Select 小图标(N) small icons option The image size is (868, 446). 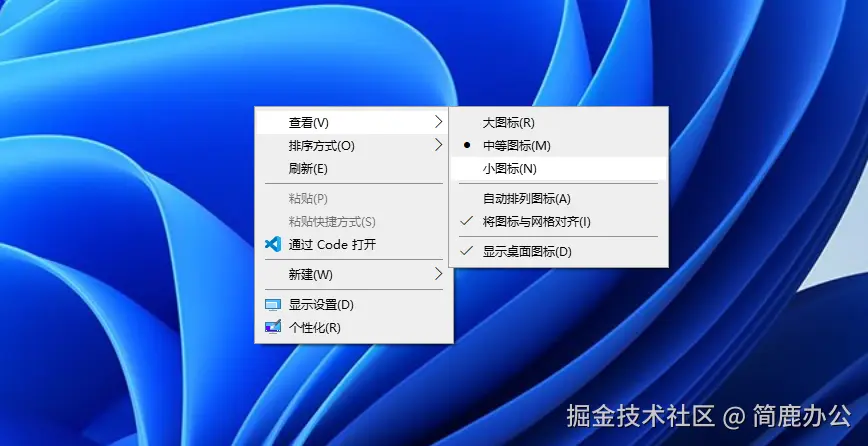[x=558, y=169]
